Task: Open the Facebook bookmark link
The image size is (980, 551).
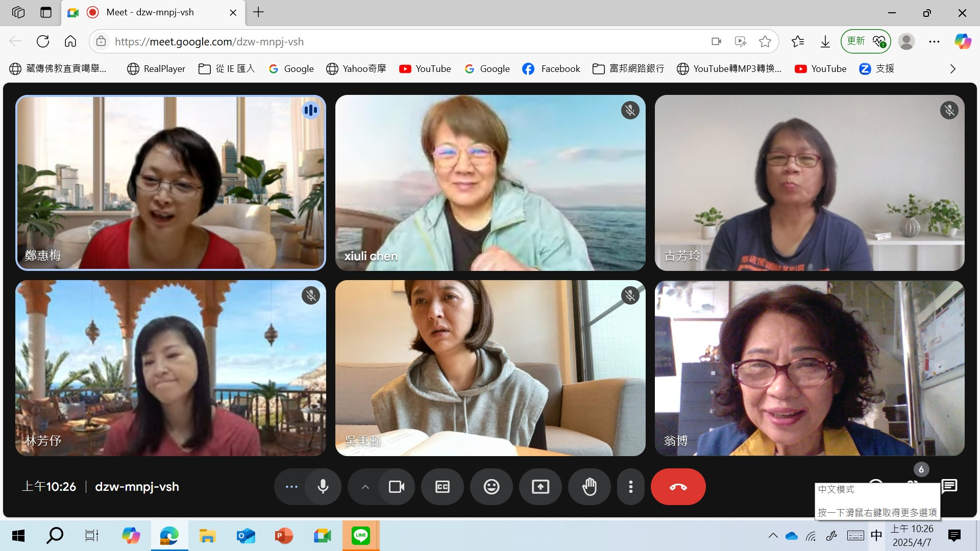Action: click(551, 69)
